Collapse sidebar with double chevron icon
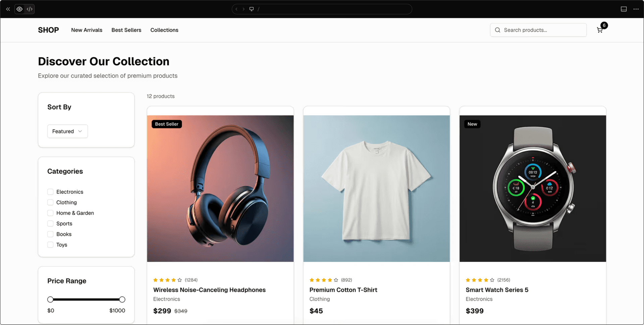This screenshot has width=644, height=325. click(x=8, y=9)
